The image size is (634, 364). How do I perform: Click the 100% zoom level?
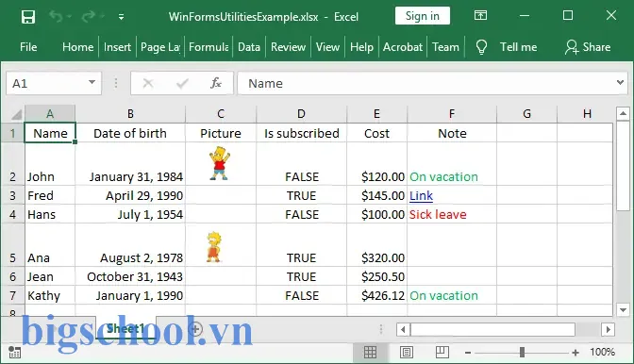click(x=602, y=352)
